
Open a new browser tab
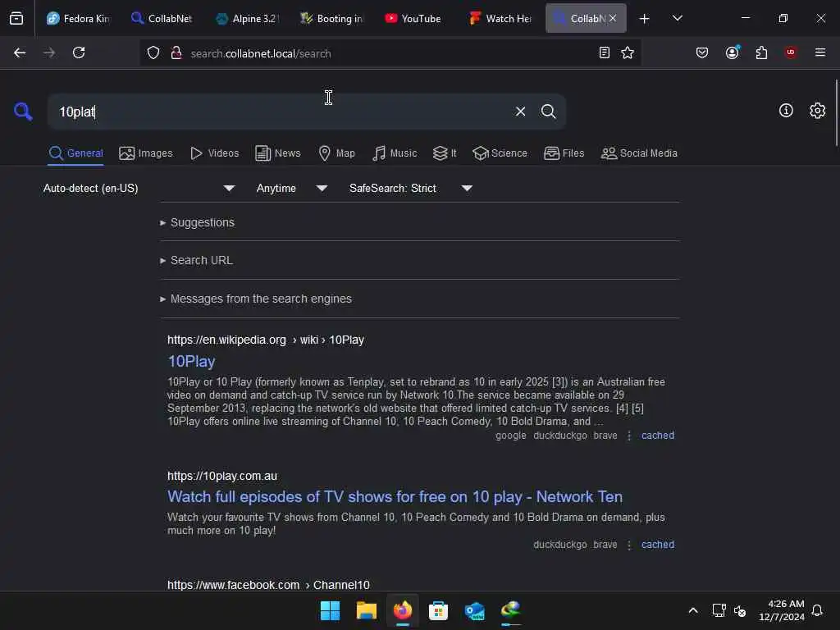[645, 19]
